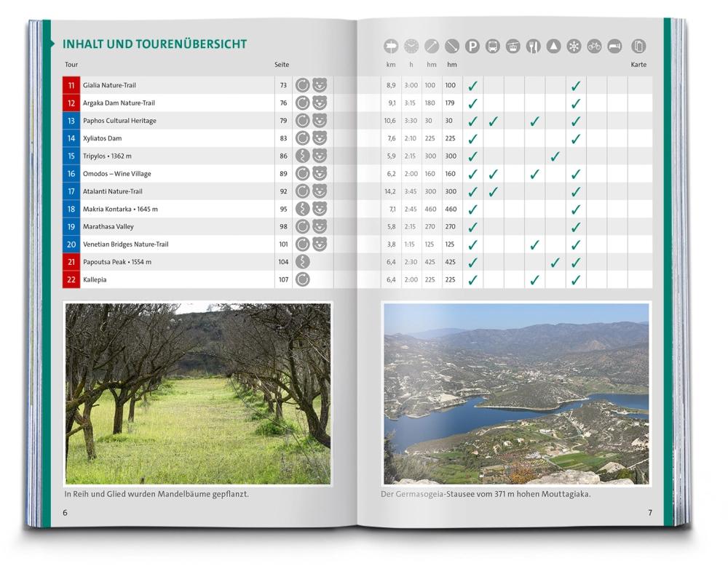The width and height of the screenshot is (728, 582).
Task: Click the Omodos – Wine Village tour title
Action: [x=113, y=174]
